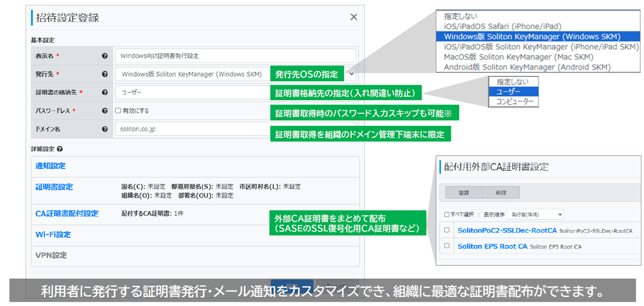Open help icon next to 発行先
This screenshot has width=644, height=306.
click(x=105, y=74)
